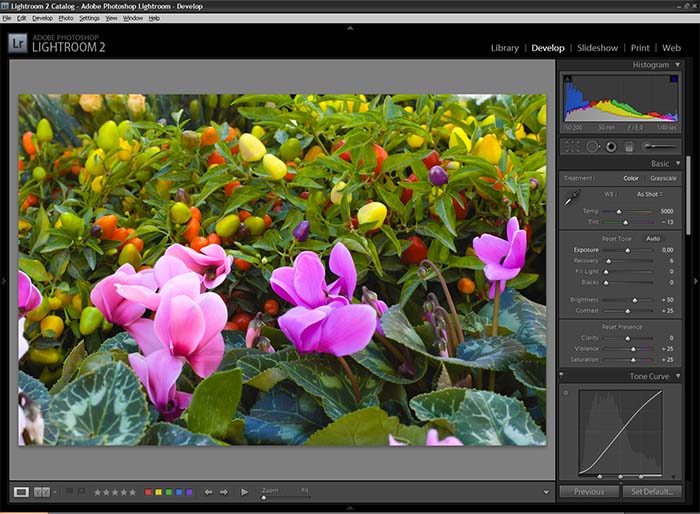Screen dimensions: 700x514
Task: Collapse the Tone Curve panel
Action: click(x=678, y=376)
